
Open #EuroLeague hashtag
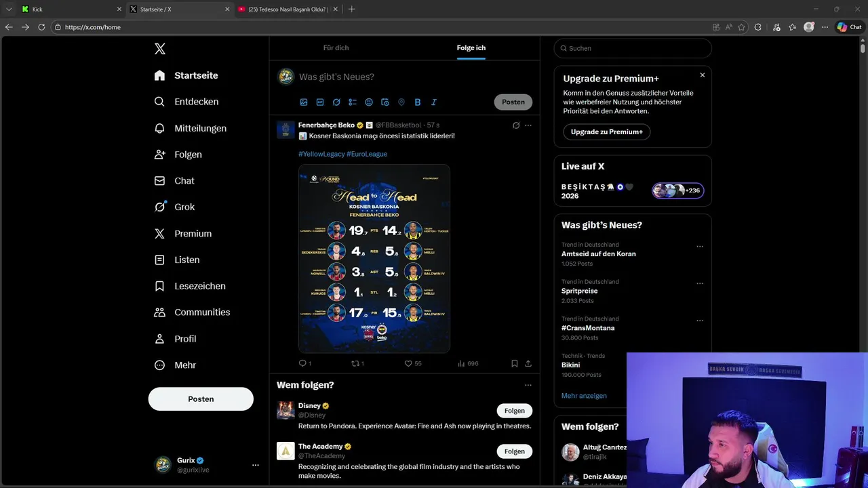367,154
